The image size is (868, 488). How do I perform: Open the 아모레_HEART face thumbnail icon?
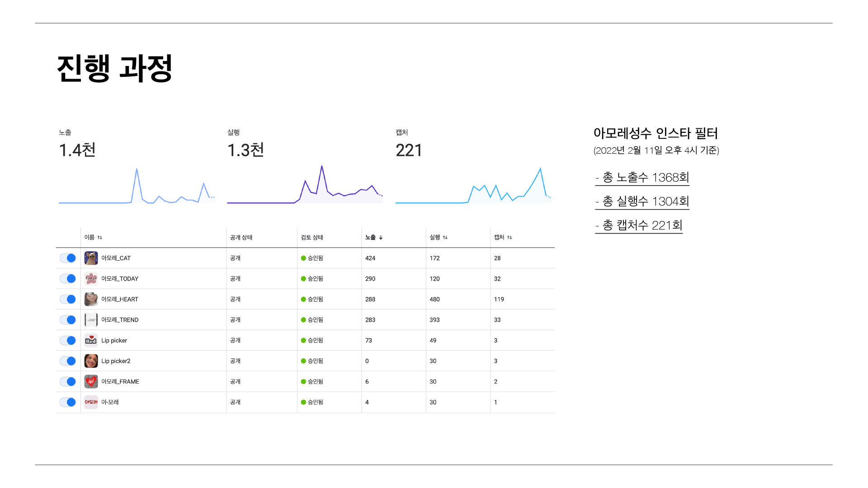point(91,299)
